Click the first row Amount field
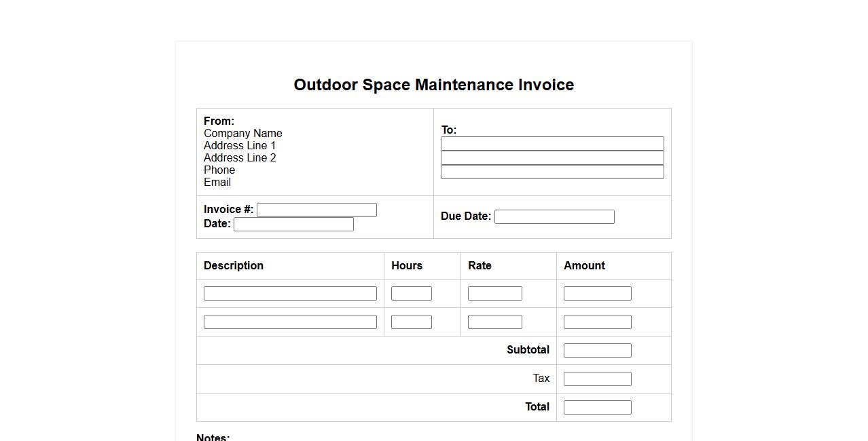Image resolution: width=868 pixels, height=441 pixels. coord(598,294)
